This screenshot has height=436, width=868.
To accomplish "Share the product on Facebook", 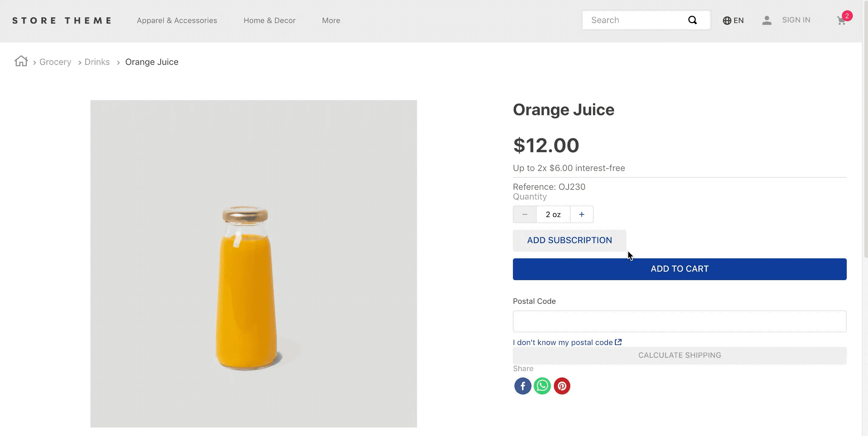I will 523,386.
